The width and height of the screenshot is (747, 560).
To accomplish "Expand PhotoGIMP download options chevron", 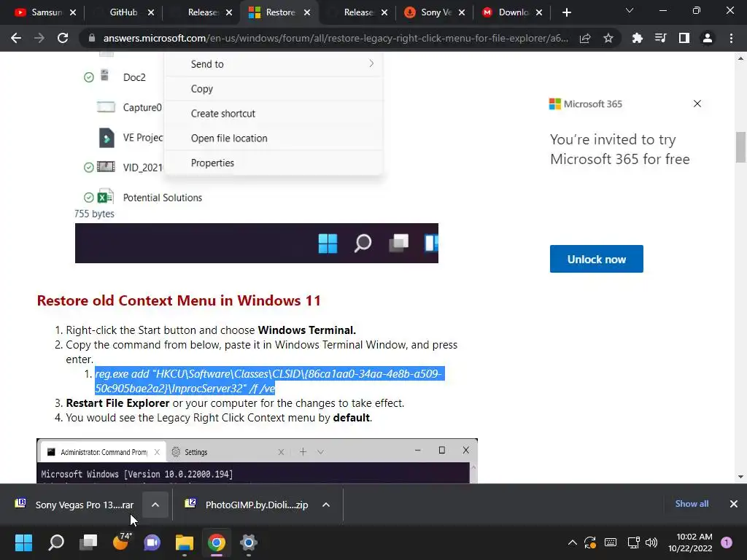I will click(326, 505).
